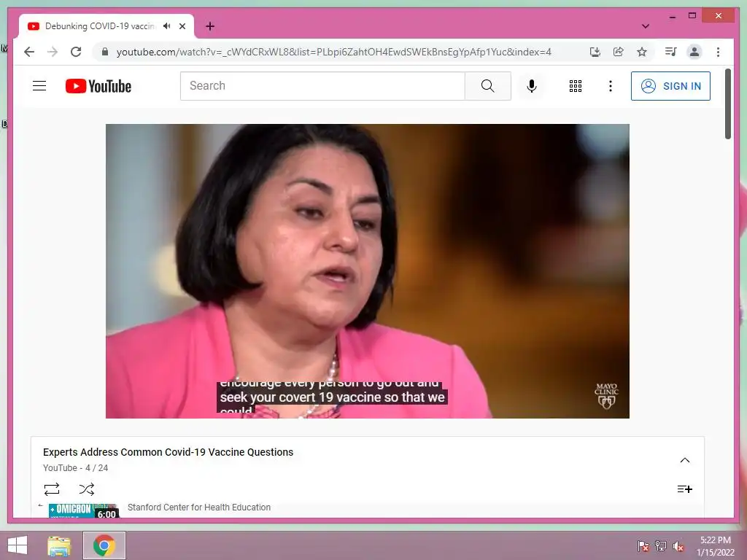Open YouTube settings three-dot menu
This screenshot has width=747, height=560.
(611, 86)
